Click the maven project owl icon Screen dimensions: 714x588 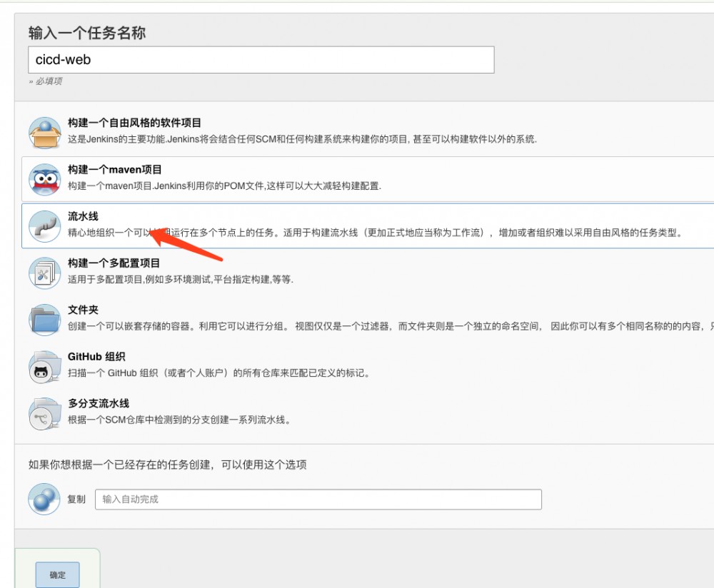tap(44, 179)
